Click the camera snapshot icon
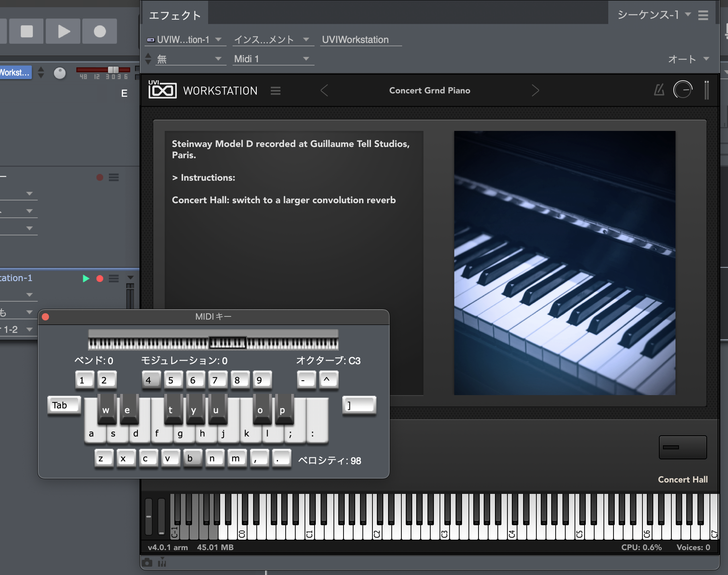 tap(147, 563)
